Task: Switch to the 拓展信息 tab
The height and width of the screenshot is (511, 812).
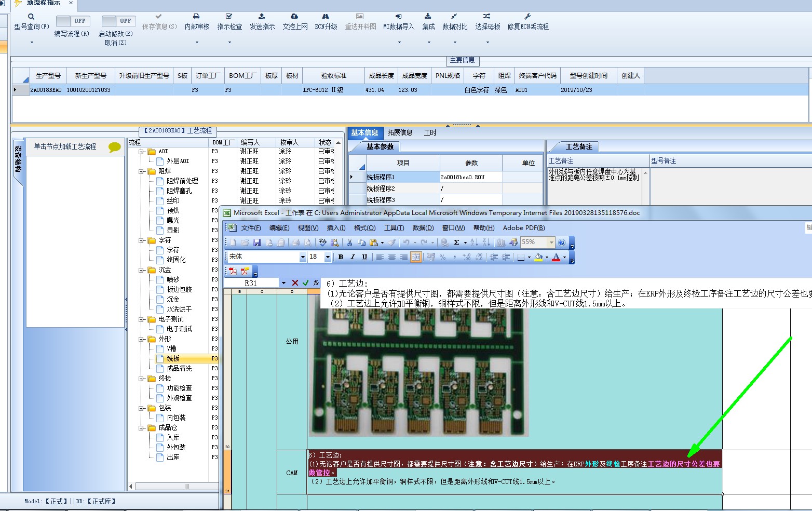Action: click(x=400, y=133)
